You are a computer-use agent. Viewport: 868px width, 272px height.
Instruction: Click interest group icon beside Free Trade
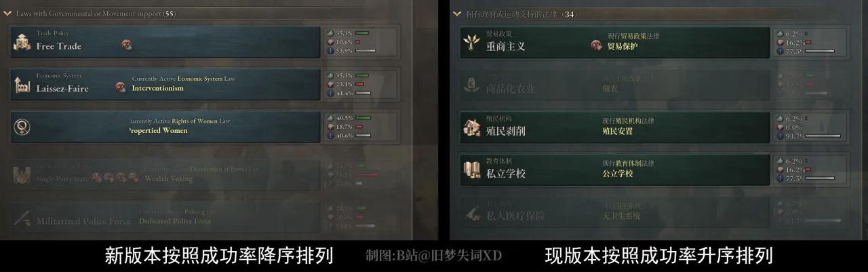pyautogui.click(x=127, y=45)
